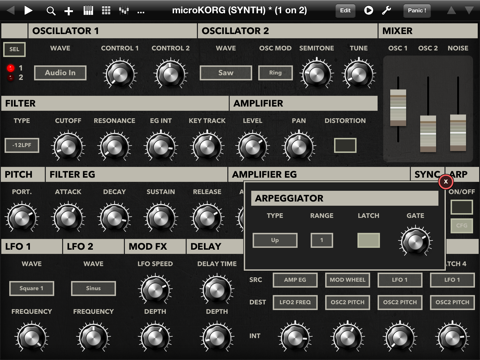Go back with the left arrow icon
This screenshot has width=480, height=360.
click(10, 10)
